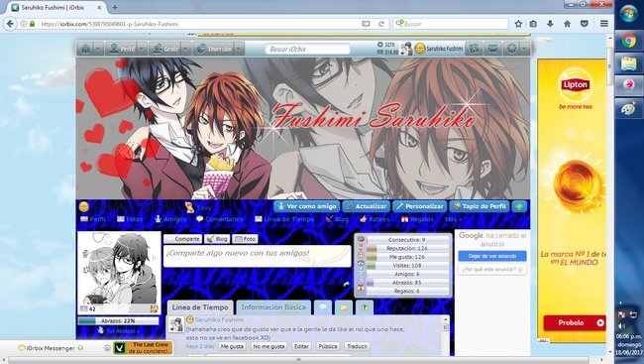Open the settings gear in iOrbix toolbar
The height and width of the screenshot is (364, 644).
[x=511, y=49]
